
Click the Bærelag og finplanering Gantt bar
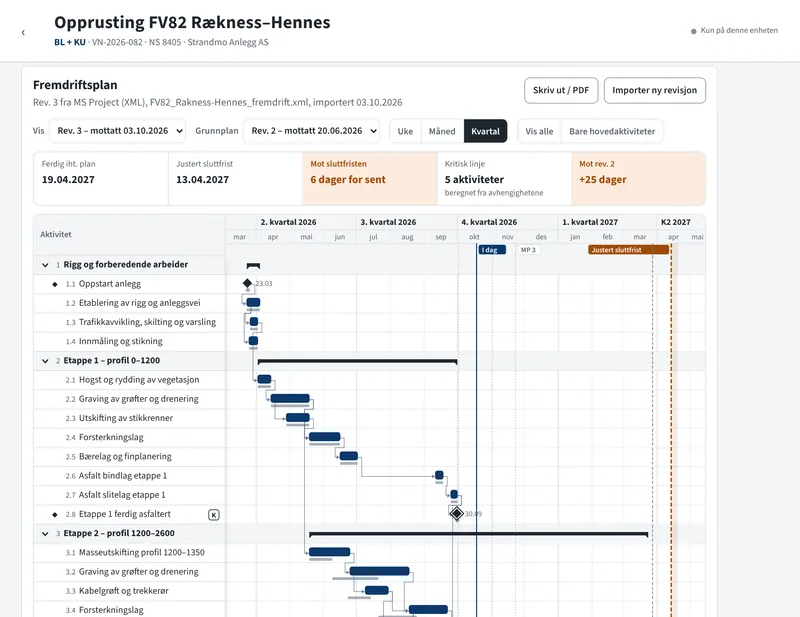[x=349, y=456]
